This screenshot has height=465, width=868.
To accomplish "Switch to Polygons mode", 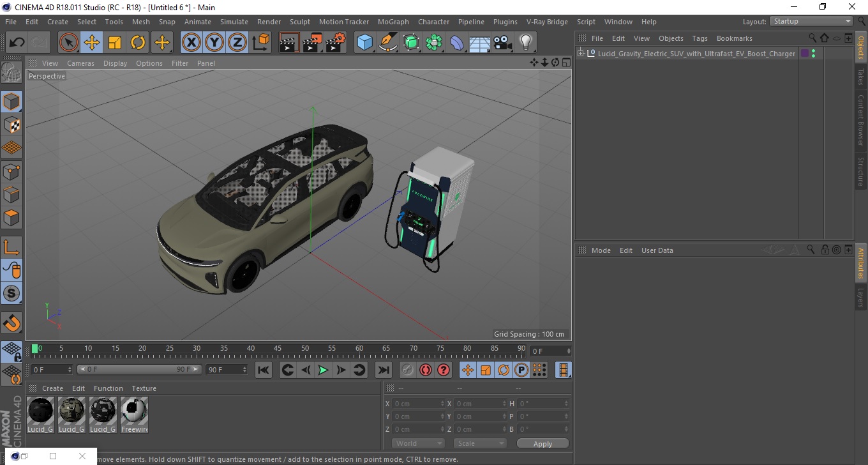I will (x=11, y=217).
